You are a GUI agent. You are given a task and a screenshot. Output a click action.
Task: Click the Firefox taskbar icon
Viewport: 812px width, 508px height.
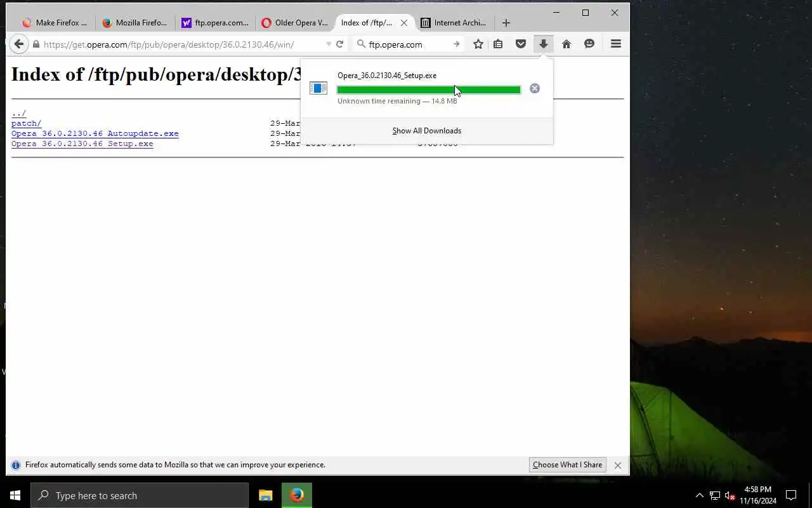297,495
